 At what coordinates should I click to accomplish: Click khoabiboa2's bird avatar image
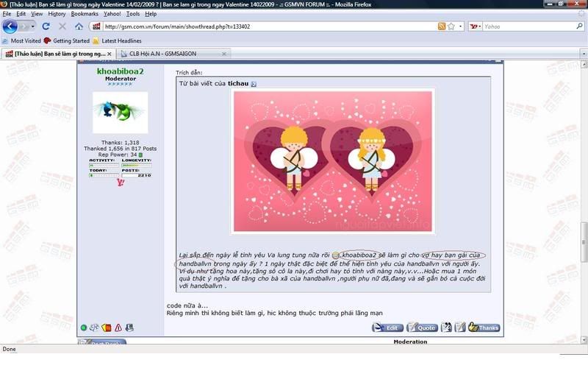click(120, 113)
